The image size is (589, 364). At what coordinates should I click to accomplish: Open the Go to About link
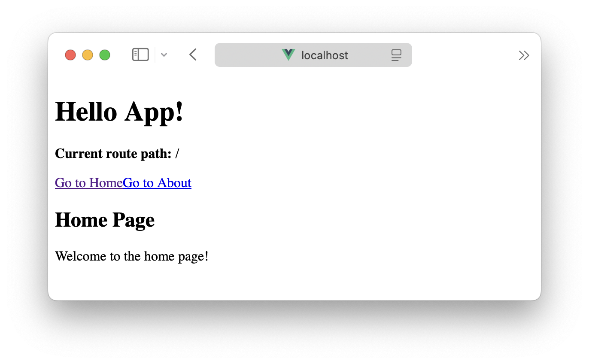157,183
